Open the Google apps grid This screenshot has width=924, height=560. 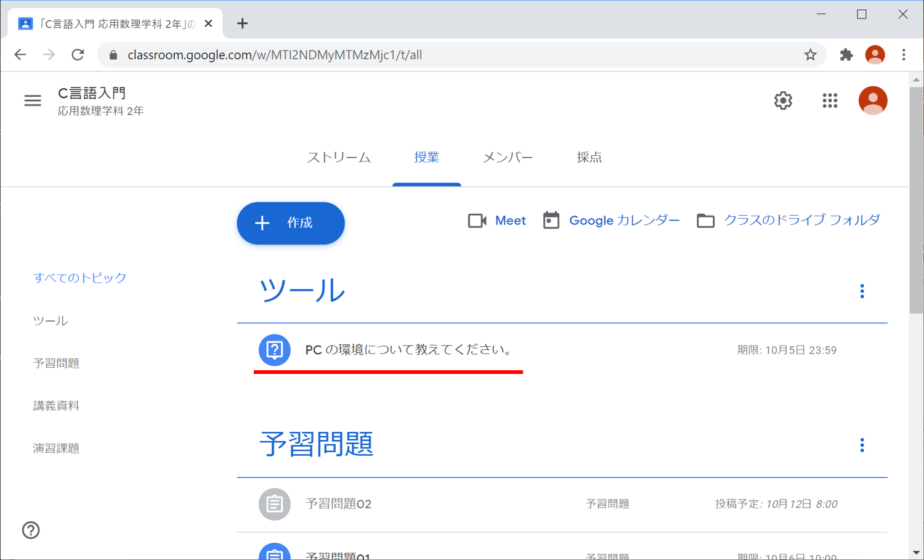pos(830,100)
